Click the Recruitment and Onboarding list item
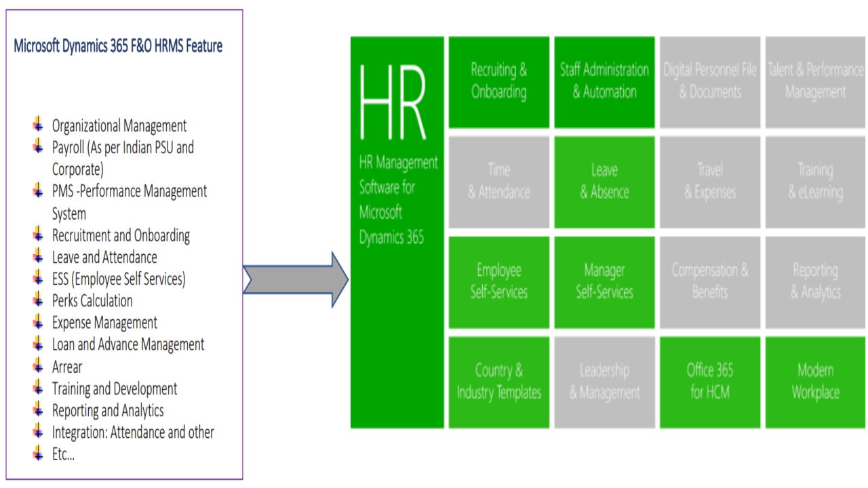 pyautogui.click(x=121, y=236)
